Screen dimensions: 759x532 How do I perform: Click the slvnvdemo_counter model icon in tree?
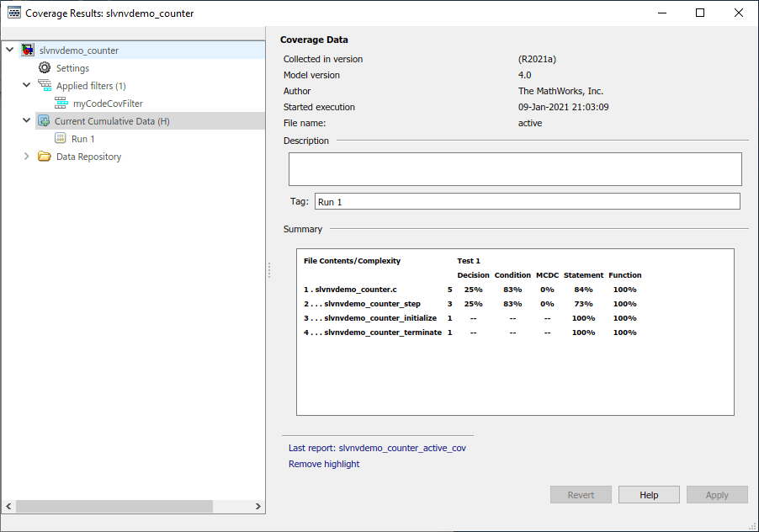[28, 51]
